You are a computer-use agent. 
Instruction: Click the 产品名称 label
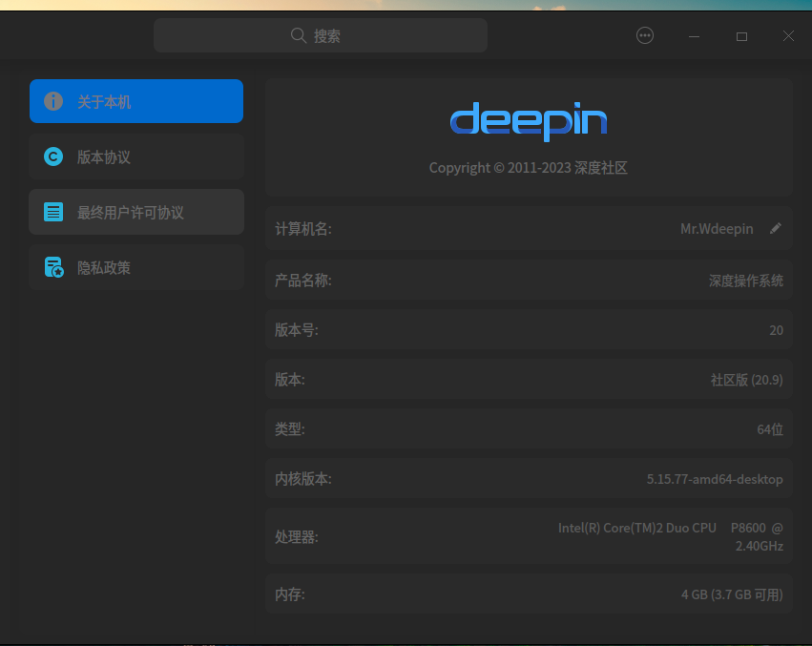click(x=303, y=281)
